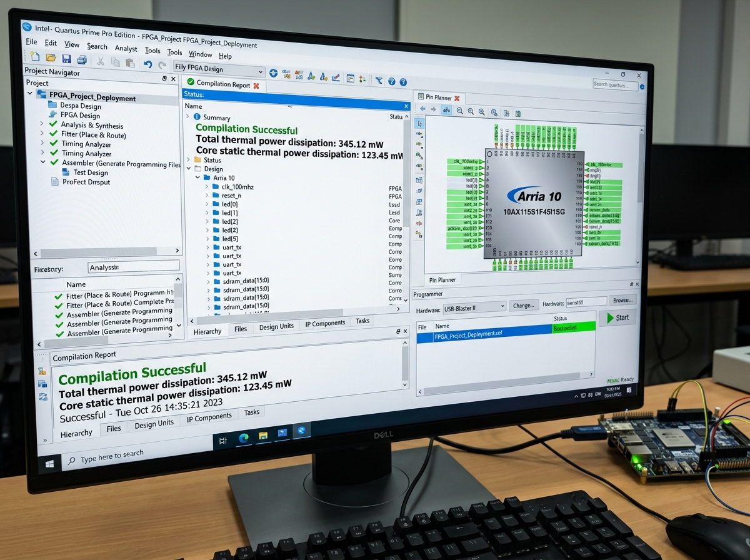The height and width of the screenshot is (560, 750).
Task: Open the Search menu
Action: click(x=97, y=46)
